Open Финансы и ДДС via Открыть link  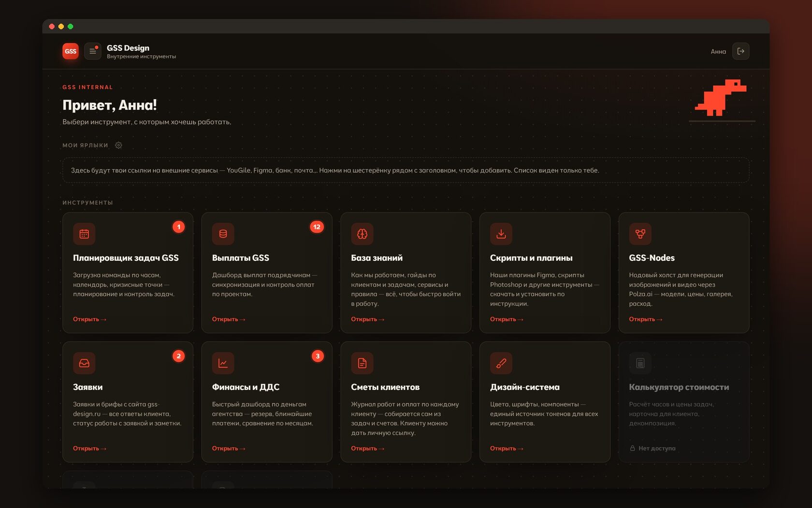[229, 448]
